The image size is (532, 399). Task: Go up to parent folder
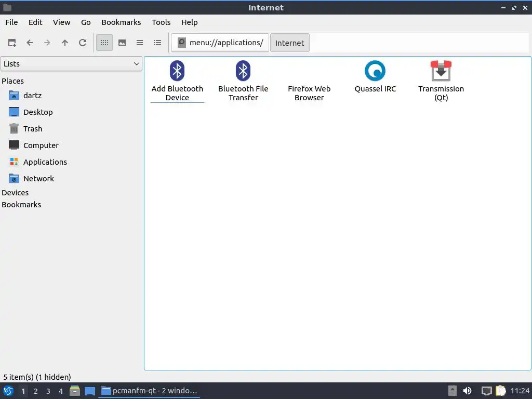(65, 43)
